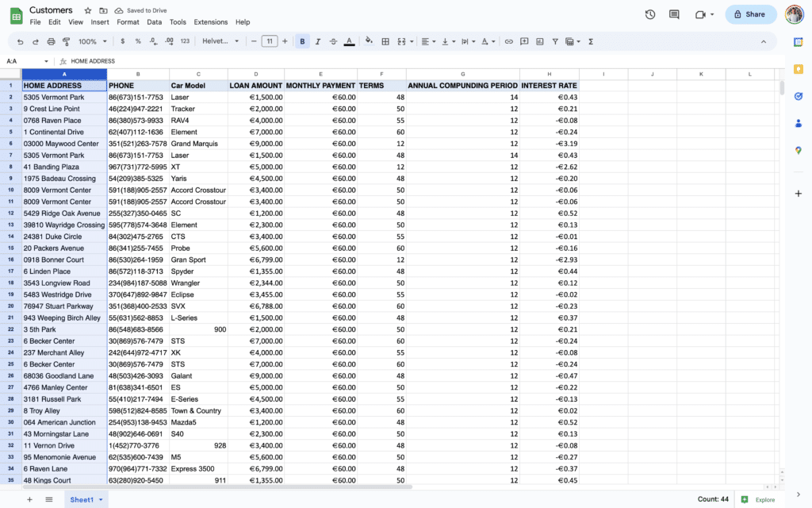Open the Data menu

154,21
